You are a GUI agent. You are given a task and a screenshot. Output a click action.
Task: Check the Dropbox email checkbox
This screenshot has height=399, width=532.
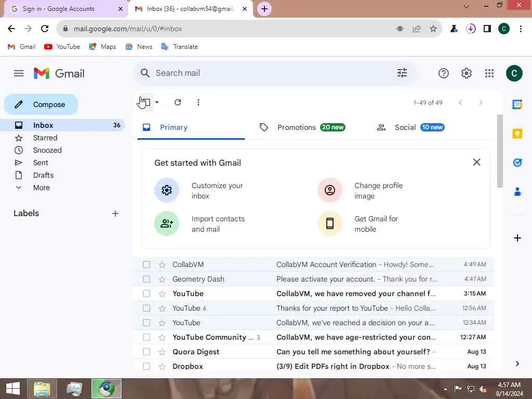[146, 366]
